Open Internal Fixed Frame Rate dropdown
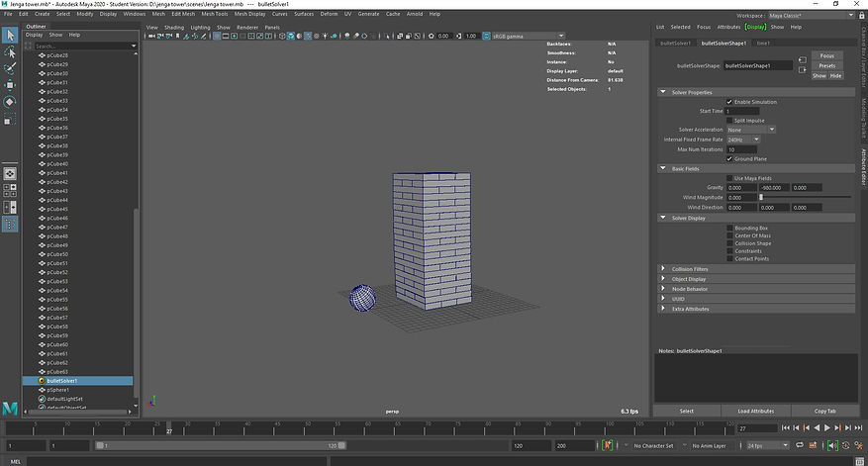The height and width of the screenshot is (466, 868). click(743, 140)
